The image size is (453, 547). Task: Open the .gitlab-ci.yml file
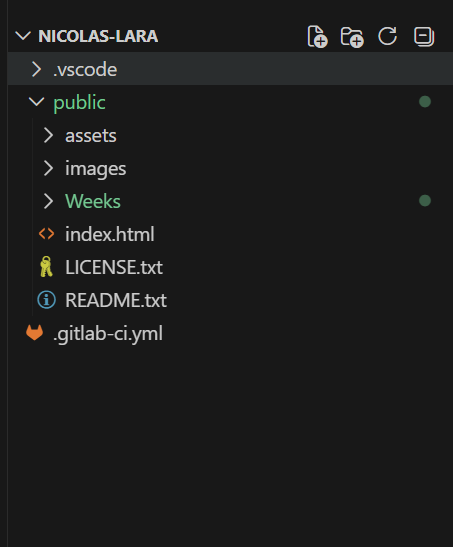tap(108, 334)
